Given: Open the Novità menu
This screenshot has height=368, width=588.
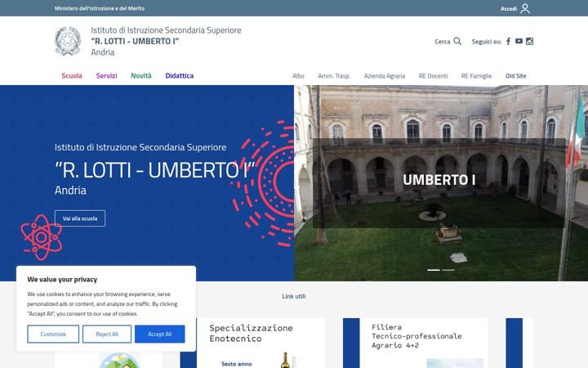Looking at the screenshot, I should point(141,76).
